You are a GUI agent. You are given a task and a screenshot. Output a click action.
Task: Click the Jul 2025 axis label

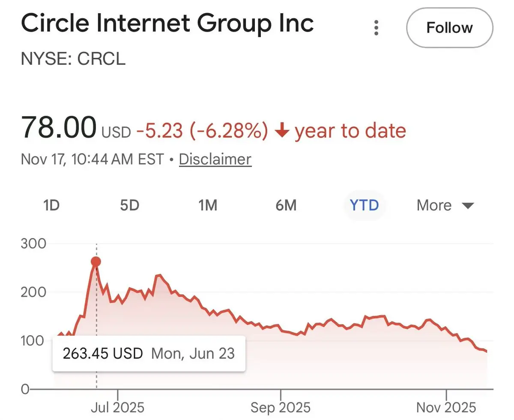[117, 407]
